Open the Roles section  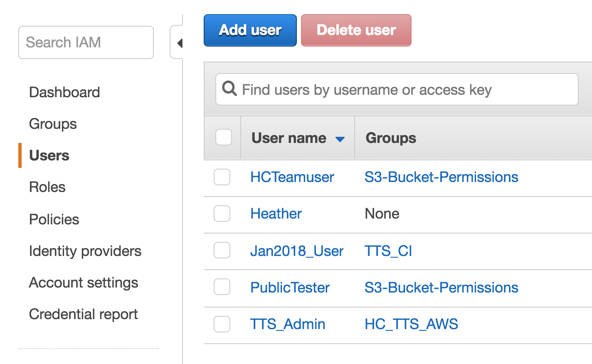point(47,187)
